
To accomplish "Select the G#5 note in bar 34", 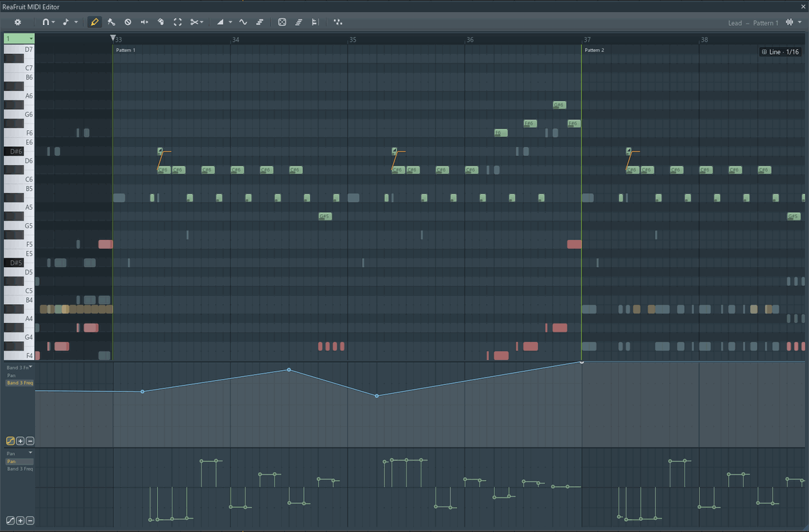I will click(325, 216).
